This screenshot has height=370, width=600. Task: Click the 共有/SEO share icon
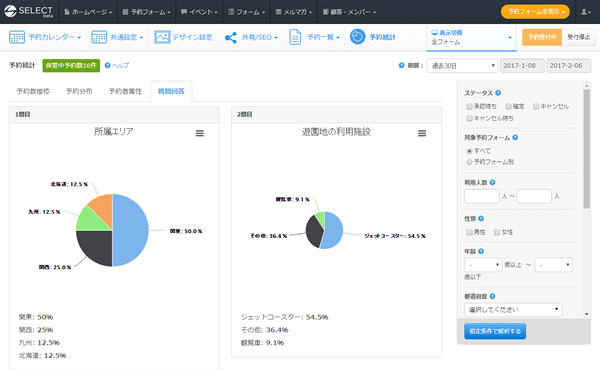231,37
